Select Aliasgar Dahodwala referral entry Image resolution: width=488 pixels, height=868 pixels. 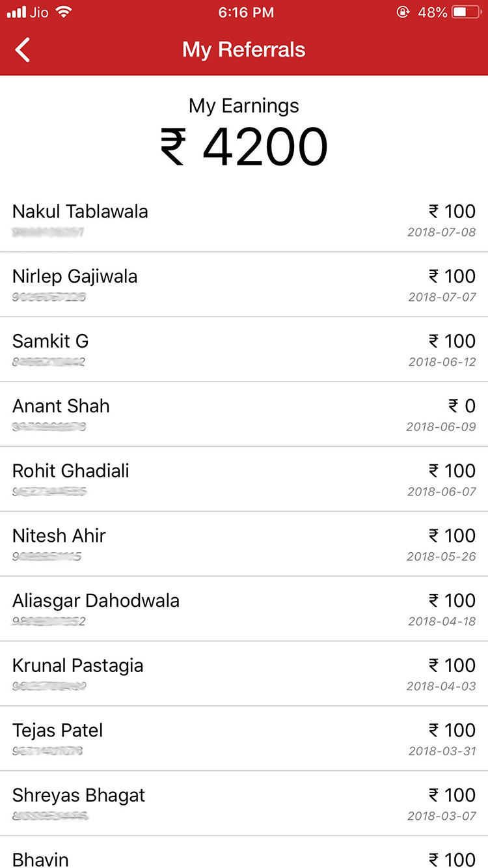(x=244, y=609)
